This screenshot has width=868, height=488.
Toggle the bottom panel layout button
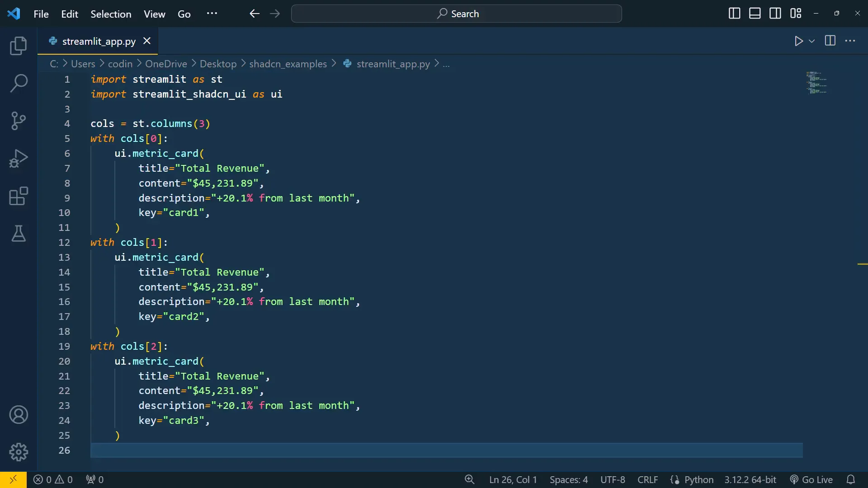coord(755,14)
